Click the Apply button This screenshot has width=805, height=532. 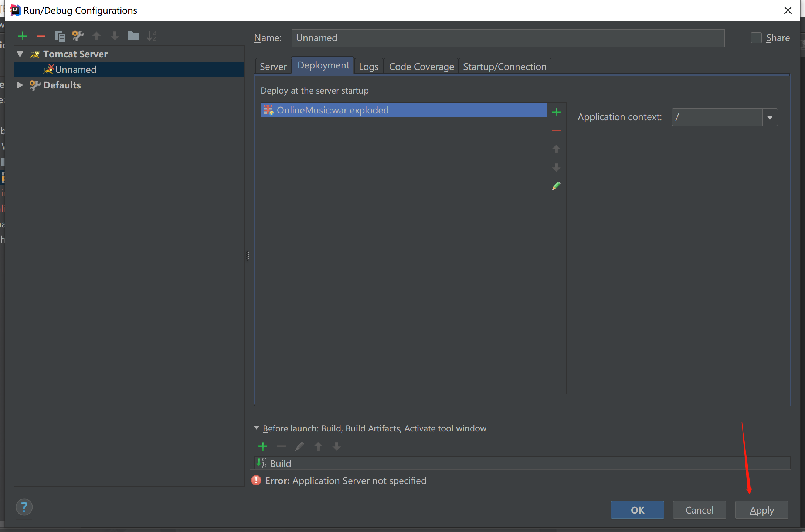761,510
